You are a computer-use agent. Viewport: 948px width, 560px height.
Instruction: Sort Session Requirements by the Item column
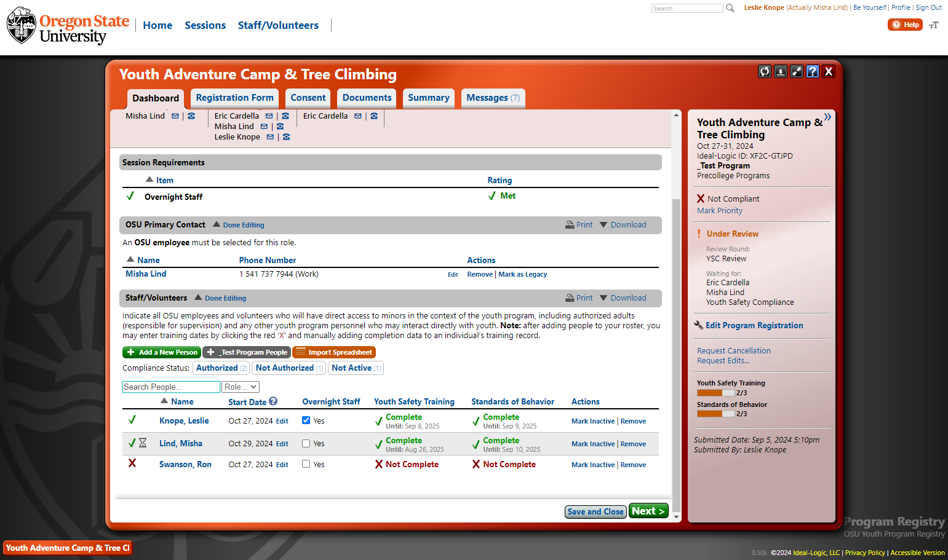165,181
